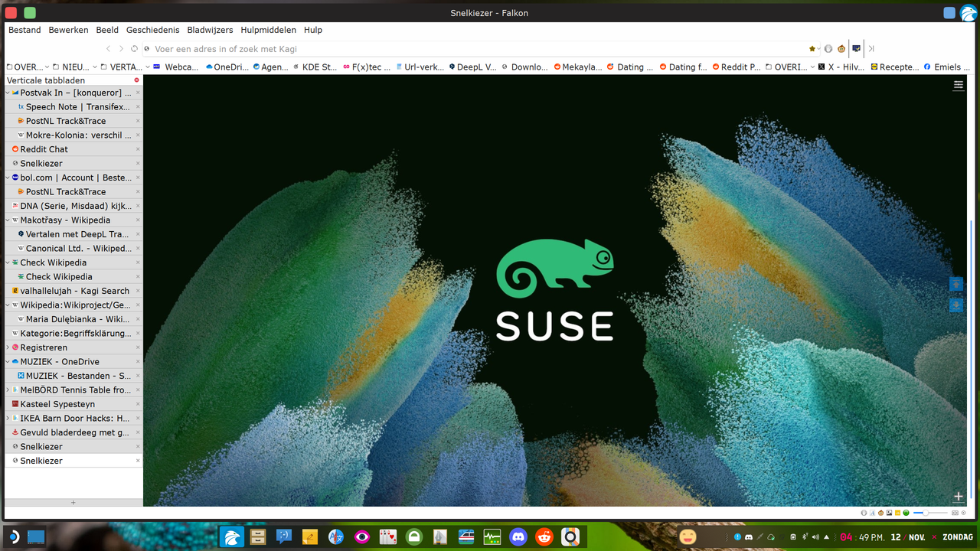Open the emoji face icon in the panel
Viewport: 980px width, 551px height.
688,537
